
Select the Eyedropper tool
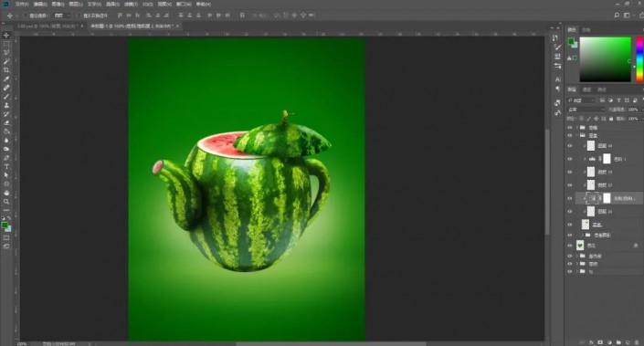[6, 79]
